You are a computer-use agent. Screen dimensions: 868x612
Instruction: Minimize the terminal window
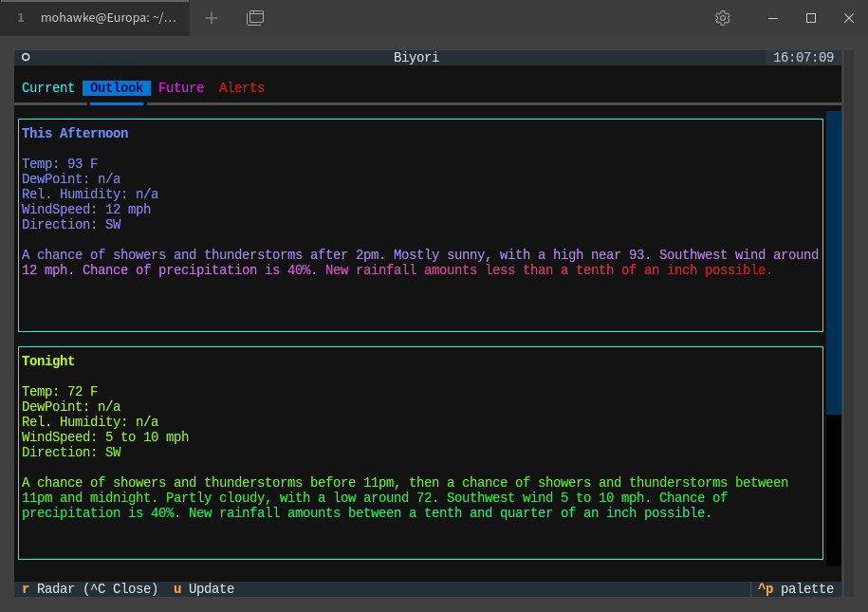(x=773, y=18)
